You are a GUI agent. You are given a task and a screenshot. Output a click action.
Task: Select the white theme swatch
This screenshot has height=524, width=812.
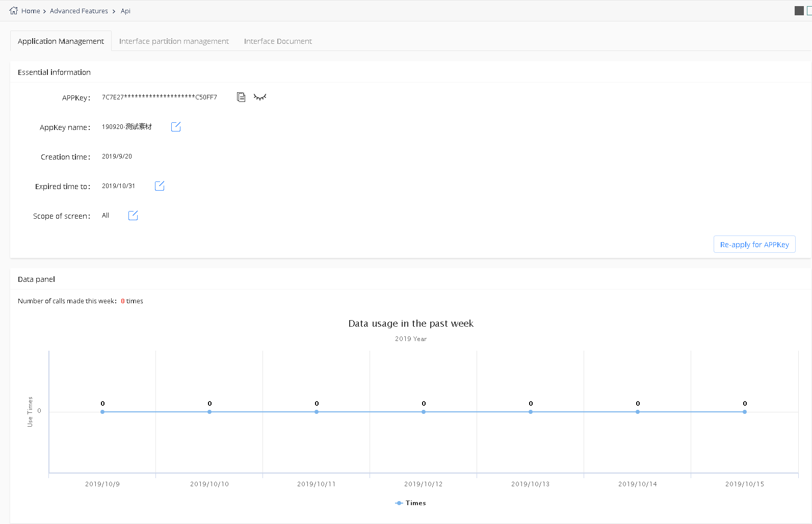click(x=809, y=11)
